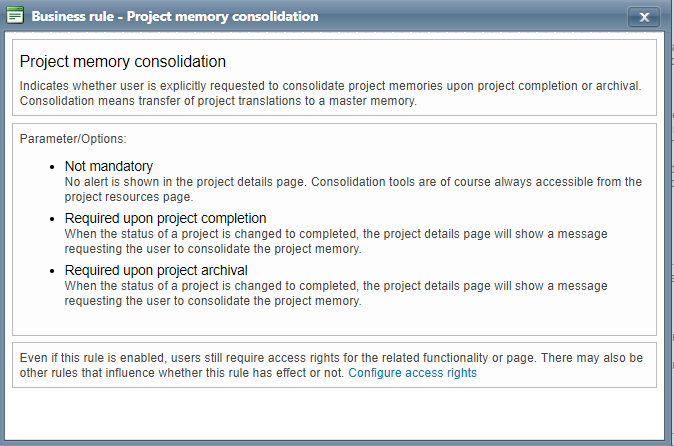This screenshot has height=446, width=674.
Task: Click the bullet beside Required upon project archival
Action: pyautogui.click(x=52, y=271)
